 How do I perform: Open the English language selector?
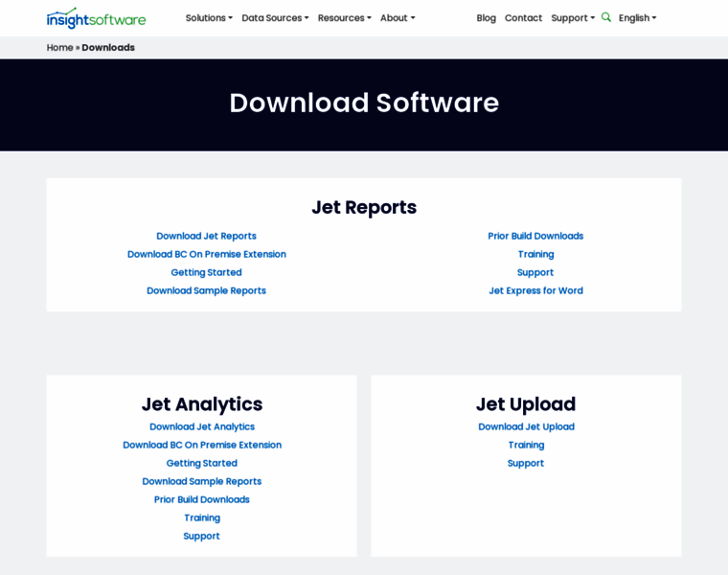point(637,17)
